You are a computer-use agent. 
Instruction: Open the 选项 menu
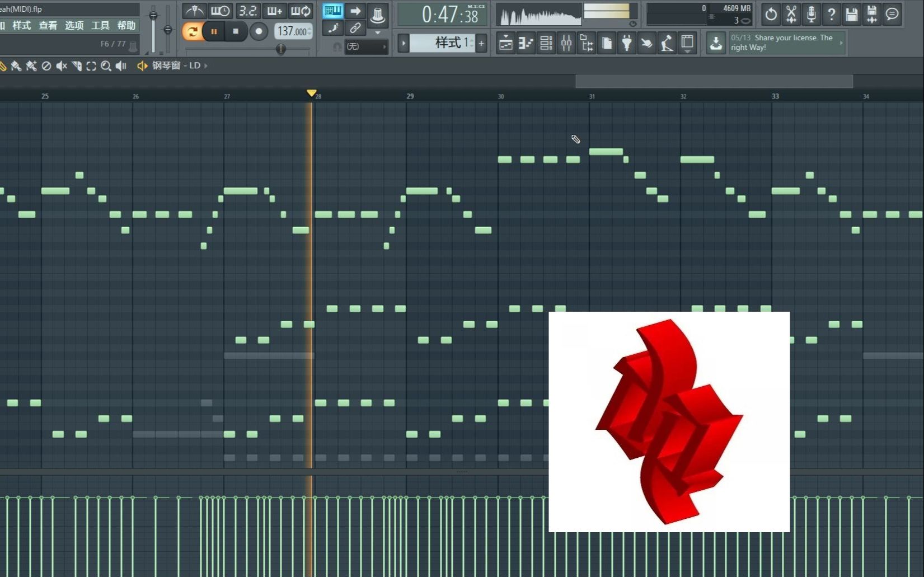click(x=74, y=26)
